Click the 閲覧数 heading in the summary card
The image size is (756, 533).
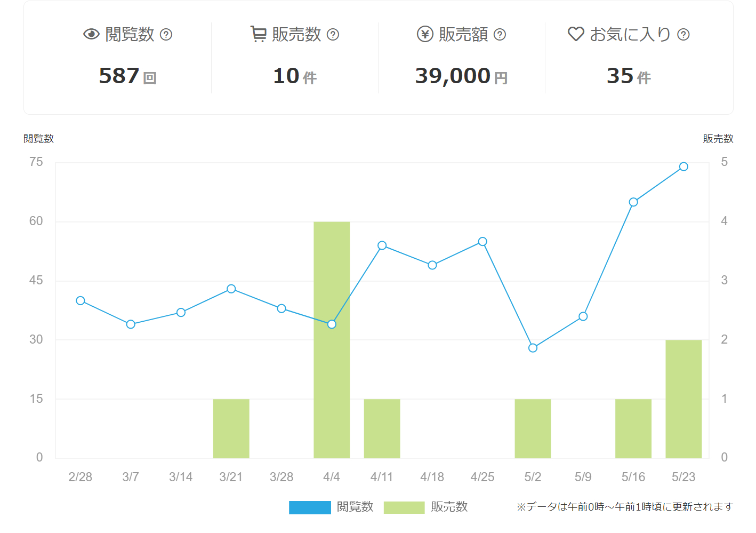pos(130,35)
